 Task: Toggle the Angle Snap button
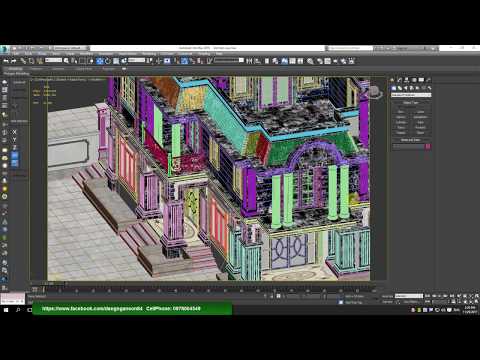click(x=184, y=61)
